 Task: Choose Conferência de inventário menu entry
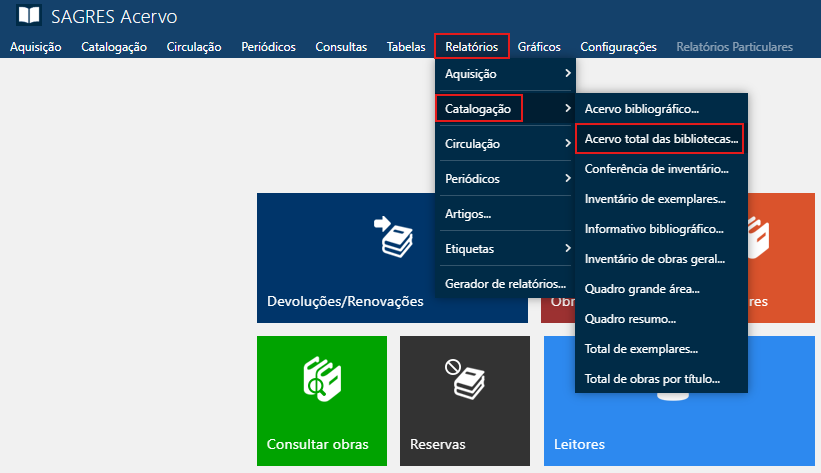pos(656,169)
